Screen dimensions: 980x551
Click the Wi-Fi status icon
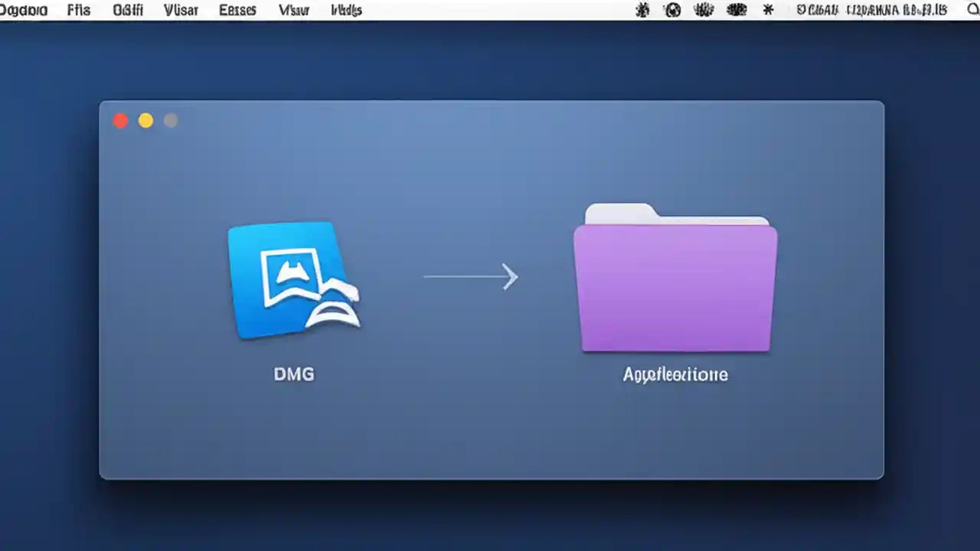coord(704,10)
